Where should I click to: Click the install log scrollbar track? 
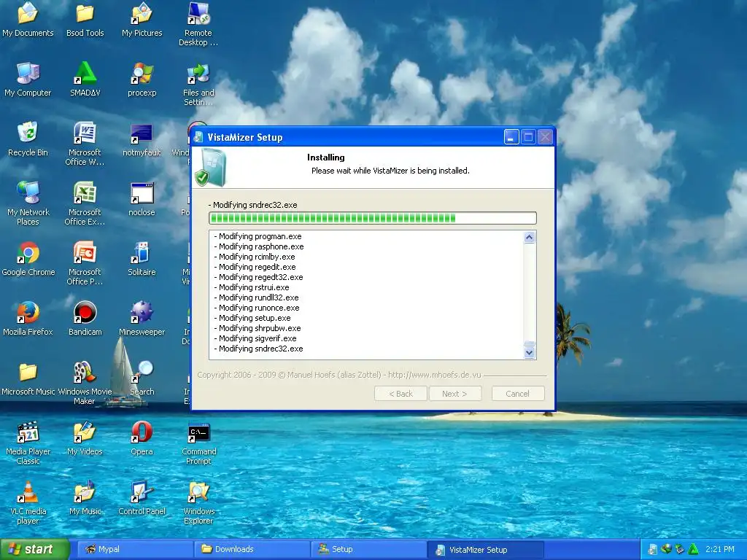(530, 292)
